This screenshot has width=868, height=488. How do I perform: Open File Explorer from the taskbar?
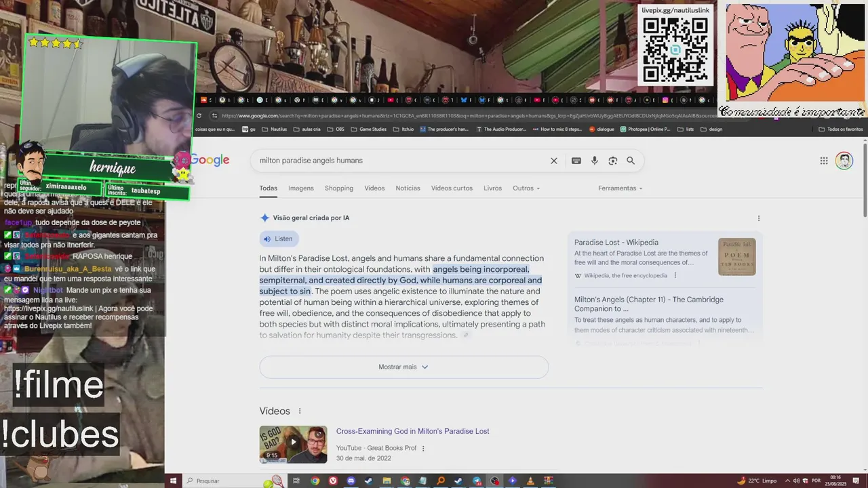pyautogui.click(x=387, y=481)
